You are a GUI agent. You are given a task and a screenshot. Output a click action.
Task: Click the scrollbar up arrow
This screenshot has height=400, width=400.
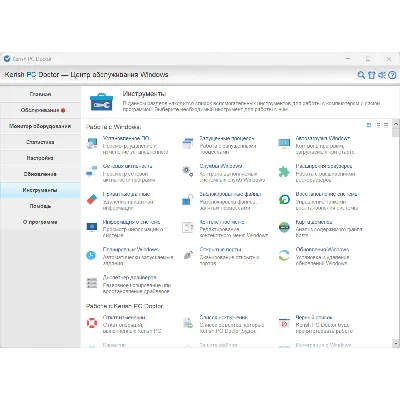(396, 124)
